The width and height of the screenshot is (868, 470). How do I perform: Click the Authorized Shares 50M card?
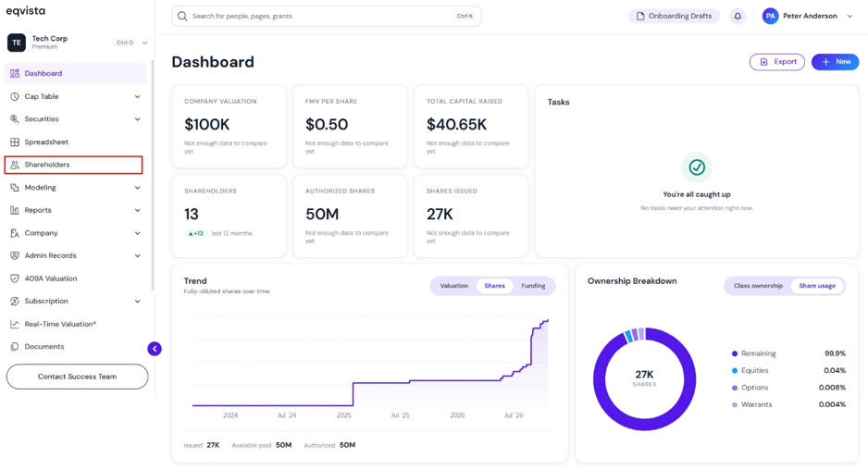pos(350,216)
